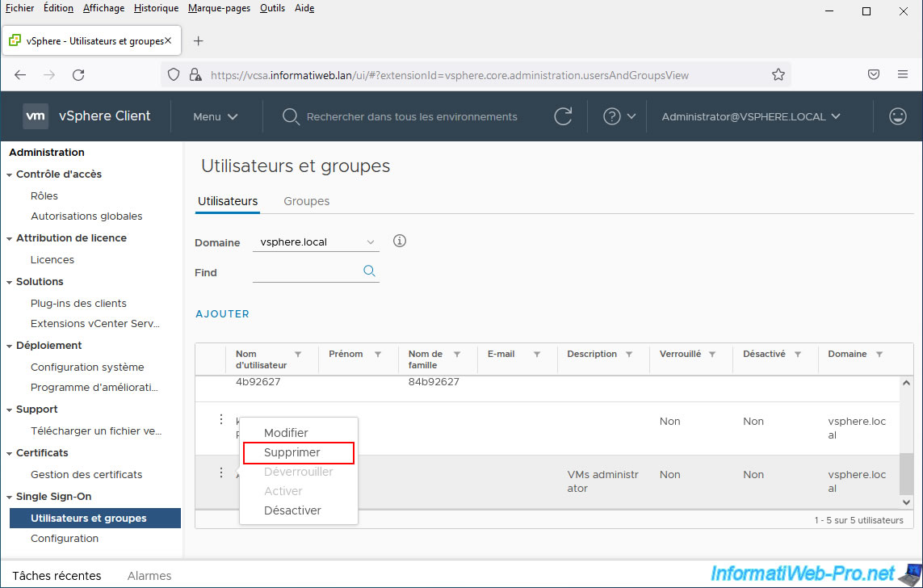Image resolution: width=923 pixels, height=588 pixels.
Task: Filter the Prénom column
Action: pos(378,355)
